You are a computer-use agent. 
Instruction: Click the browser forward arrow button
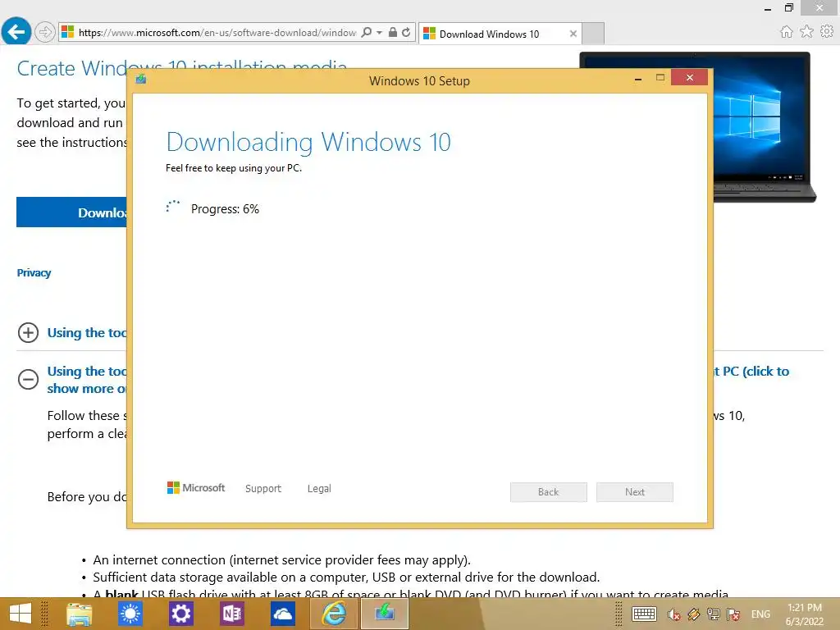click(x=45, y=32)
